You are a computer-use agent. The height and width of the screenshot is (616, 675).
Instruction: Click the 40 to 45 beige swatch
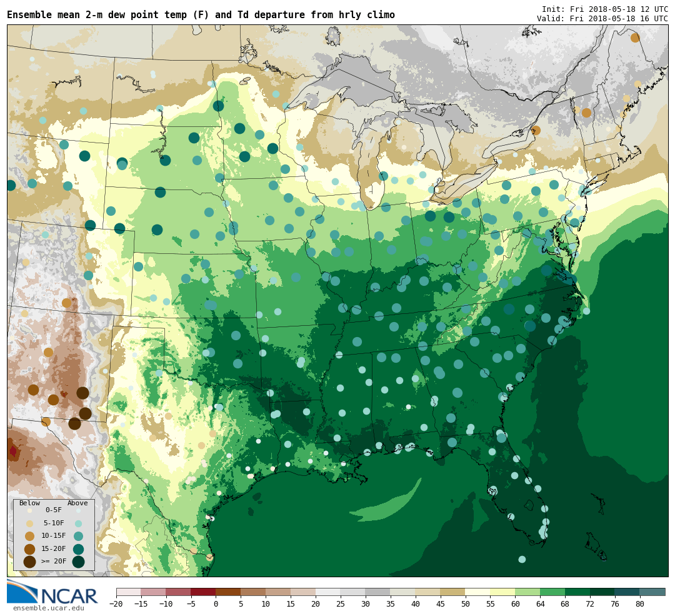click(x=428, y=592)
